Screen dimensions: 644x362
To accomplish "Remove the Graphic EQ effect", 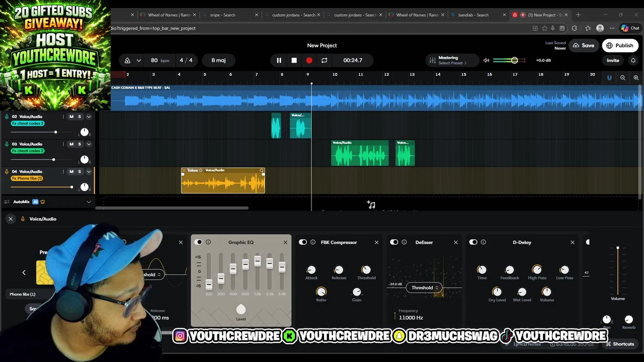I will pyautogui.click(x=285, y=242).
